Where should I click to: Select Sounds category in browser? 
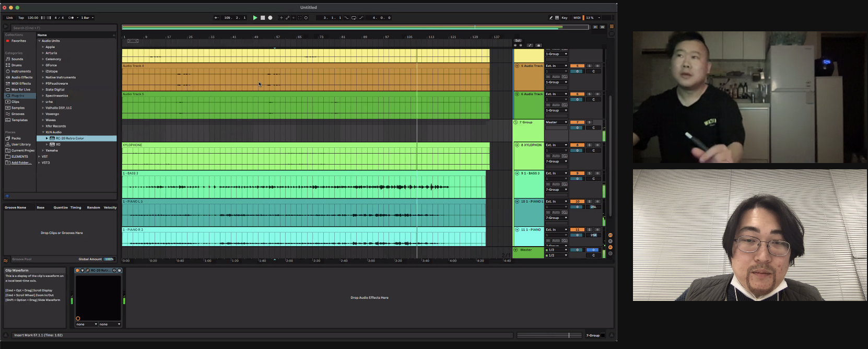click(17, 59)
